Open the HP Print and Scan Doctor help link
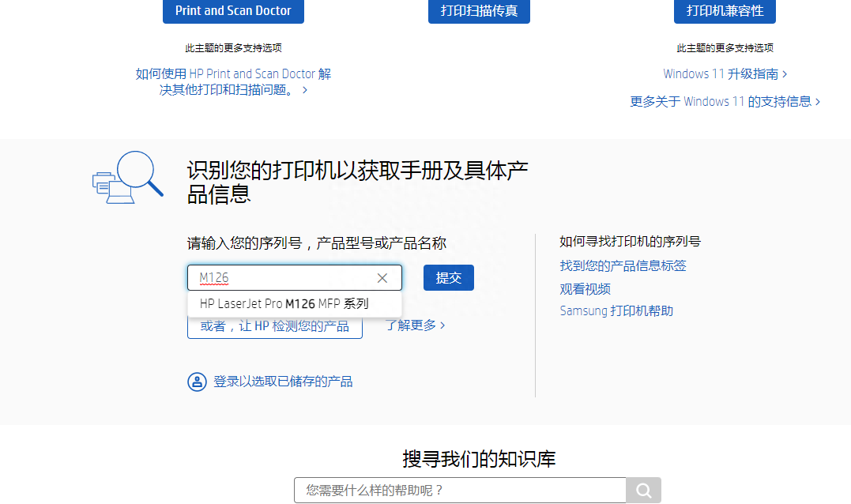Screen dimensions: 851x504 point(233,81)
